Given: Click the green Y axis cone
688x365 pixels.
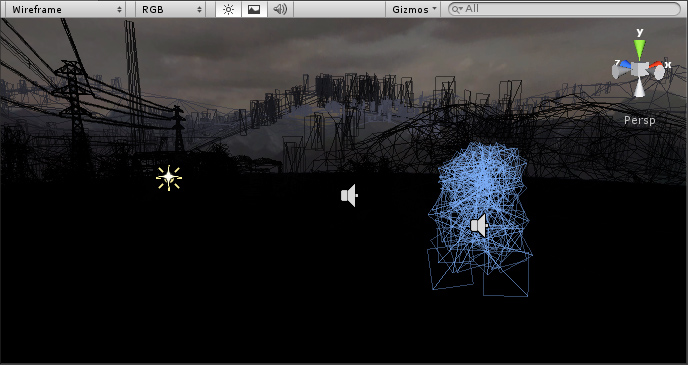Looking at the screenshot, I should tap(640, 50).
